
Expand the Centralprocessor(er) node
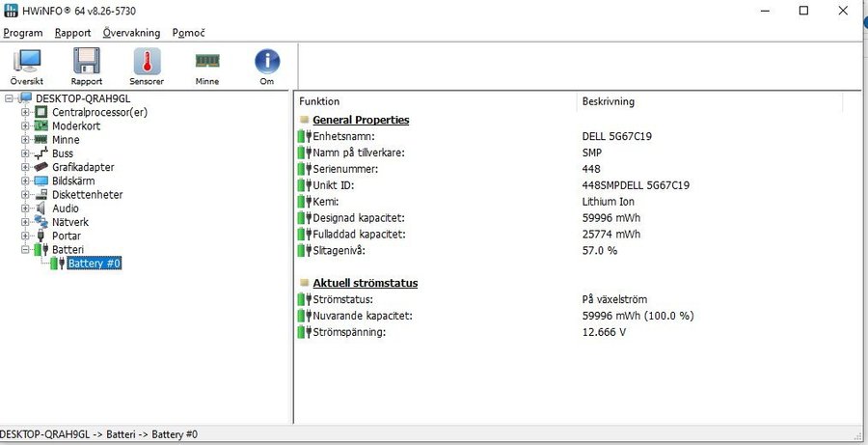[x=25, y=112]
